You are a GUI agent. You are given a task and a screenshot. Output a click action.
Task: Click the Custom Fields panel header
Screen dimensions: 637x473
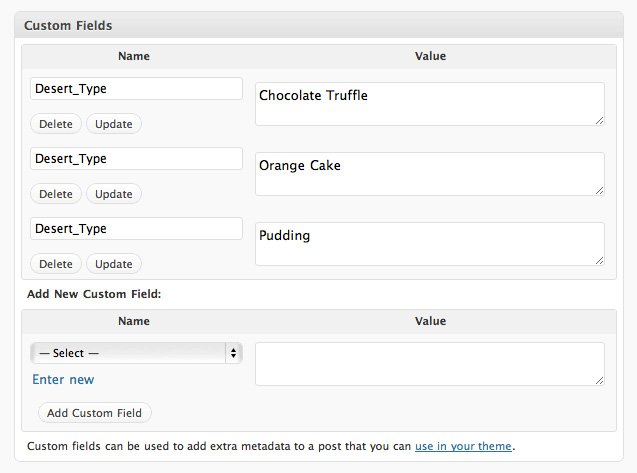318,24
